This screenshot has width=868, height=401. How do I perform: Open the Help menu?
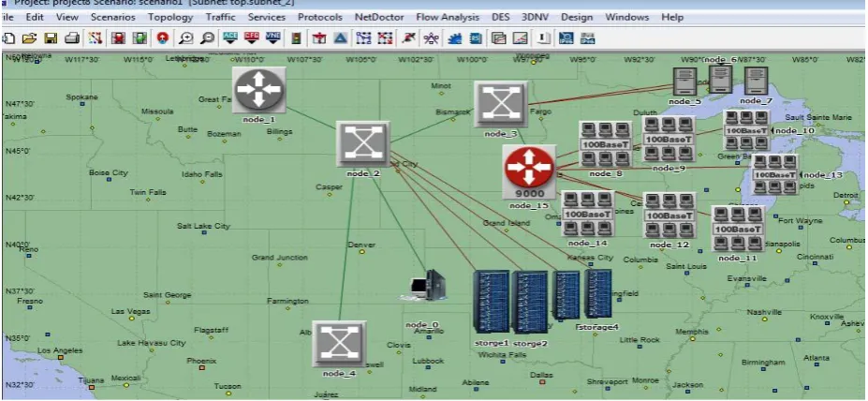point(672,17)
